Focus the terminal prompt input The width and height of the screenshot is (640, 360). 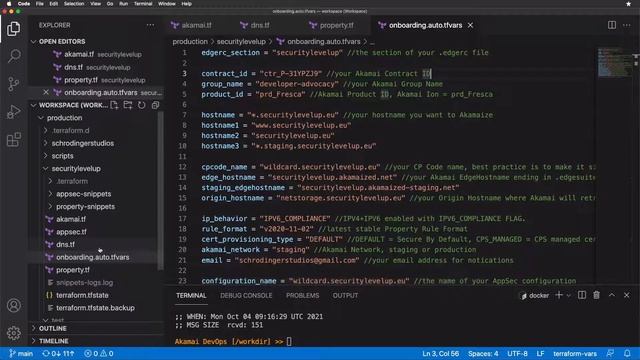click(x=289, y=342)
